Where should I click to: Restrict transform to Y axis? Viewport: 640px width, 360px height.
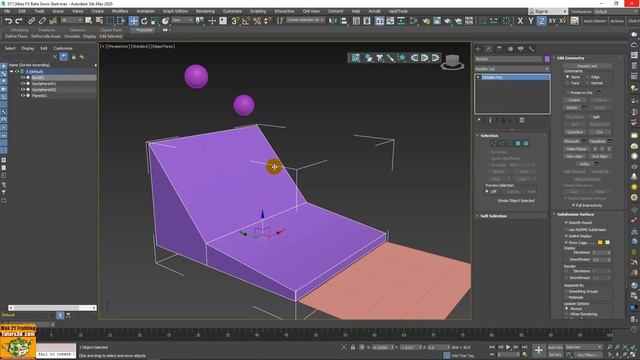tap(531, 21)
